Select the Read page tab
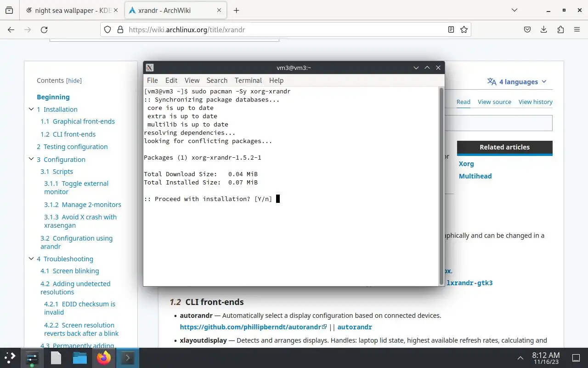Screen dimensions: 588x368 click(x=464, y=102)
